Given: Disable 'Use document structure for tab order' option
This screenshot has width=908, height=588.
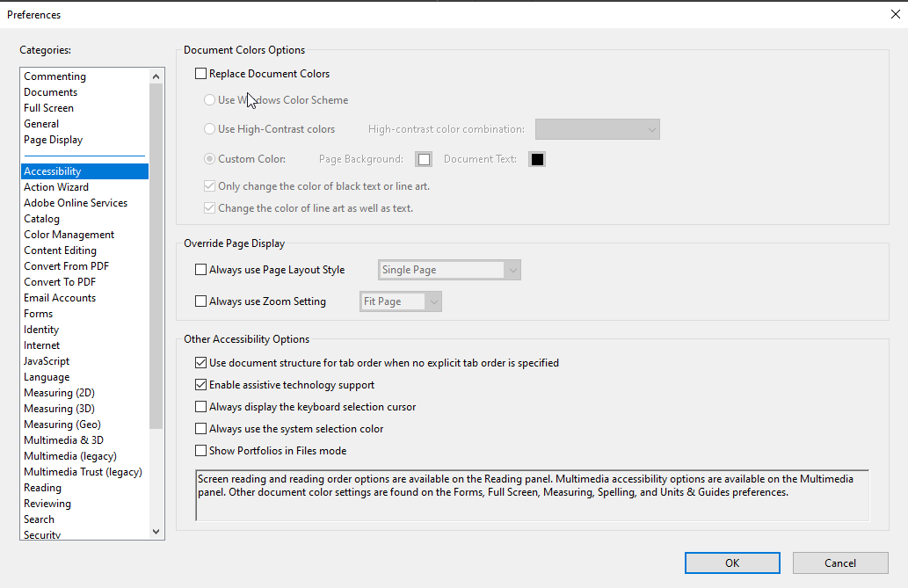Looking at the screenshot, I should coord(200,362).
